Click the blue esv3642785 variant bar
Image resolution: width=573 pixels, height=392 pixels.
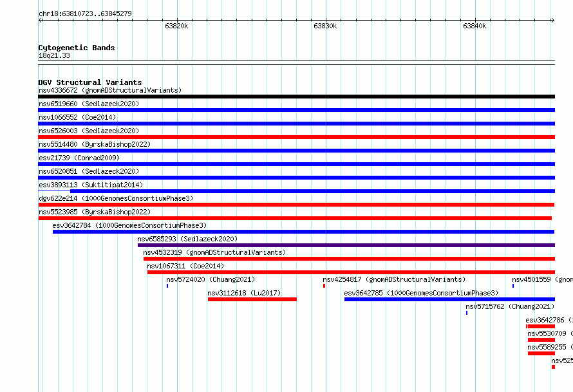click(x=449, y=299)
